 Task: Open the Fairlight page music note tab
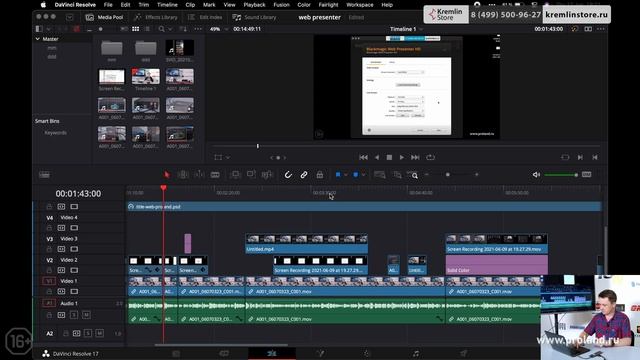tap(416, 353)
